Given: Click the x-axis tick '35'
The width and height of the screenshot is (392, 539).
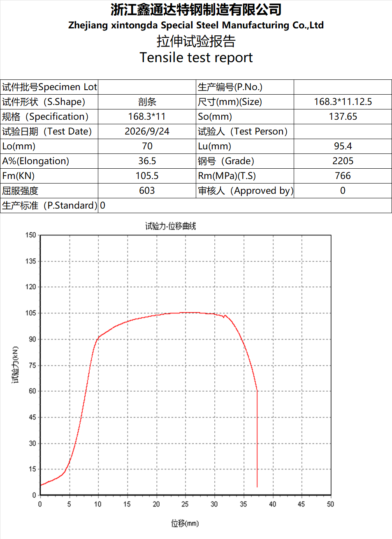Looking at the screenshot, I should coord(244,504).
